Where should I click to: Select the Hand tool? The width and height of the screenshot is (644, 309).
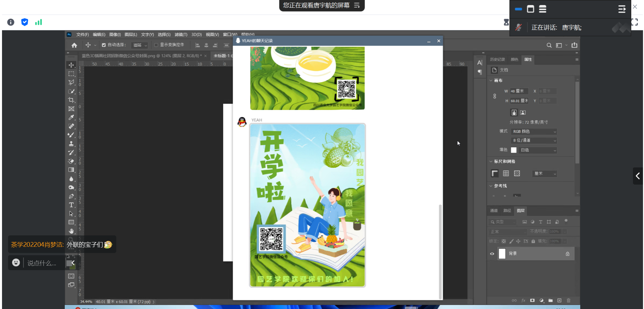pos(71,231)
